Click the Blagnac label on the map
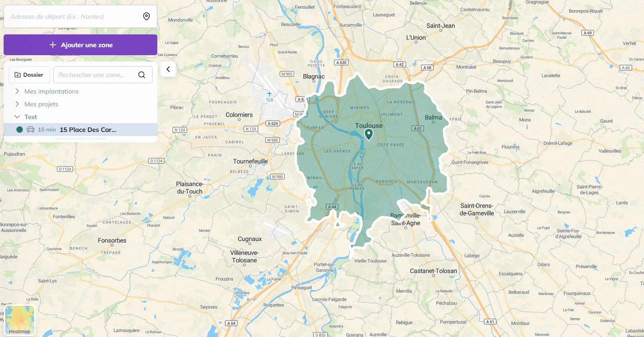The image size is (644, 337). click(x=314, y=76)
